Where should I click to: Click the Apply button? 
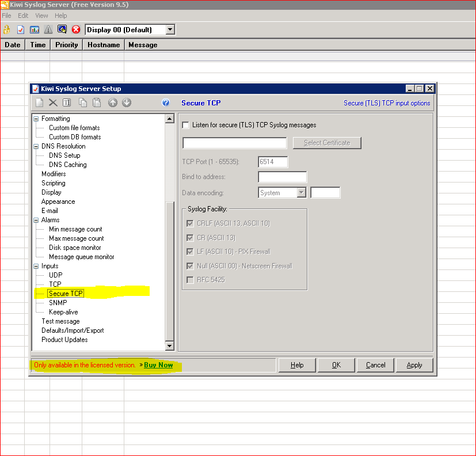click(x=414, y=365)
